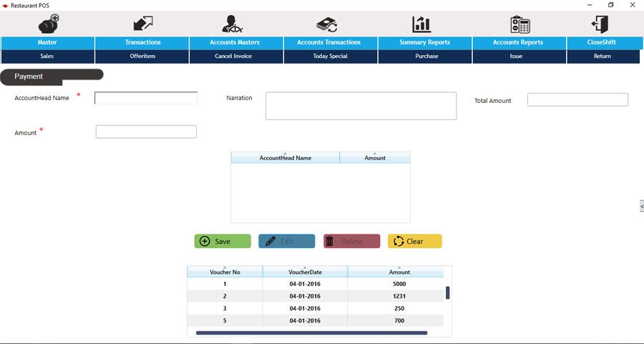The width and height of the screenshot is (644, 344).
Task: Switch to the Today Special tab
Action: 329,56
